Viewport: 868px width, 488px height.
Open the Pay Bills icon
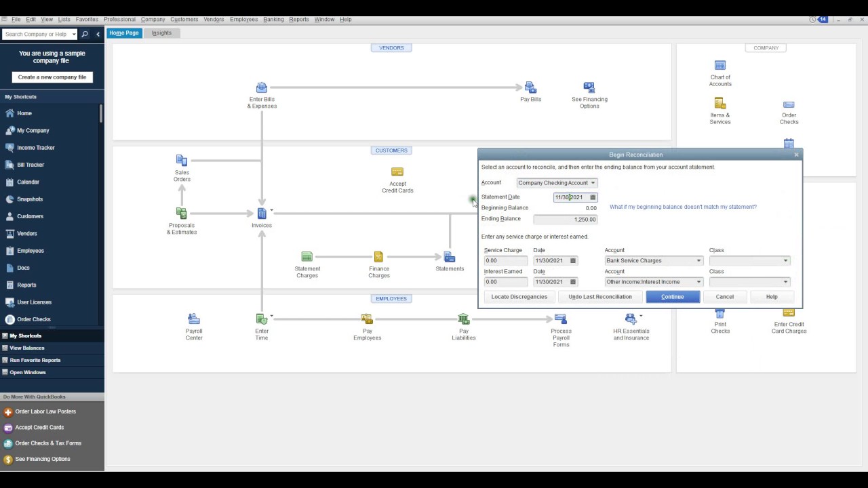coord(530,88)
